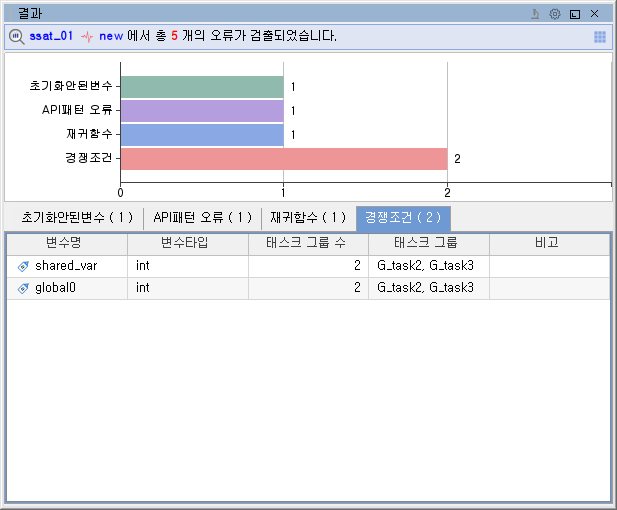This screenshot has height=510, width=617.
Task: Sort by the 변수명 column header
Action: (x=67, y=243)
